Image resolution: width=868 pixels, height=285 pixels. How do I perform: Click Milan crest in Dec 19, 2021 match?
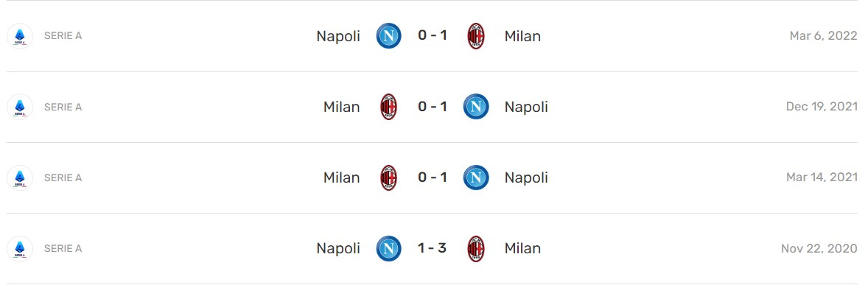pos(388,107)
